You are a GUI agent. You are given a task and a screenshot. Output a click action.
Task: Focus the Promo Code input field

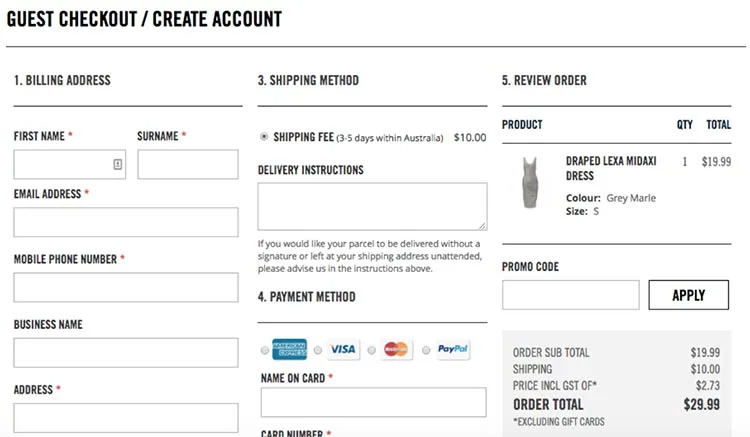coord(570,295)
